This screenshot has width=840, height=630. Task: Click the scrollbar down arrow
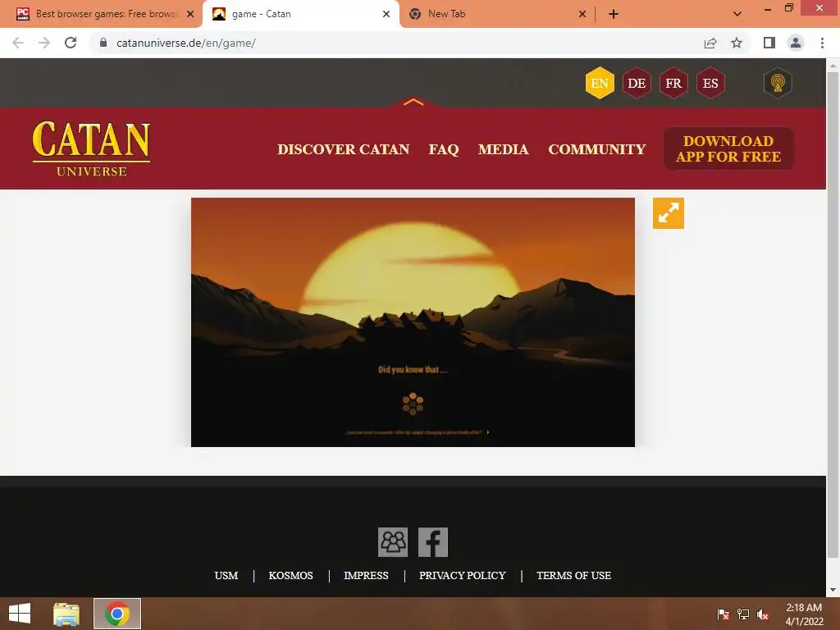coord(833,591)
